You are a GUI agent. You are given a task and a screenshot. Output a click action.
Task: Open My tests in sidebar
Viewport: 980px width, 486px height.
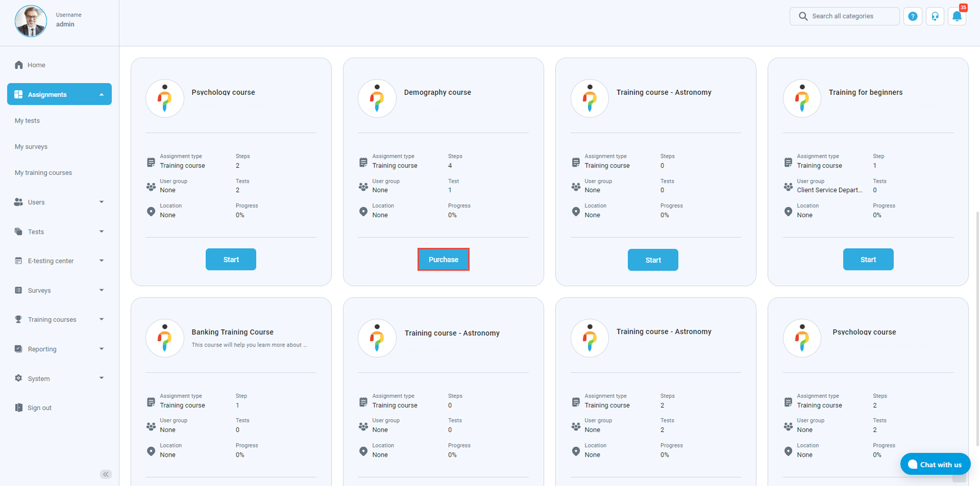point(28,121)
